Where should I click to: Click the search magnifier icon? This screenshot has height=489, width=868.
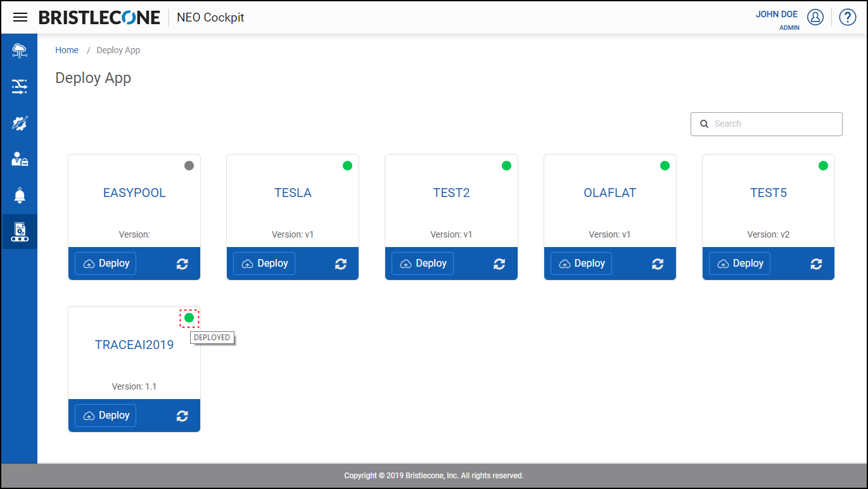click(704, 124)
